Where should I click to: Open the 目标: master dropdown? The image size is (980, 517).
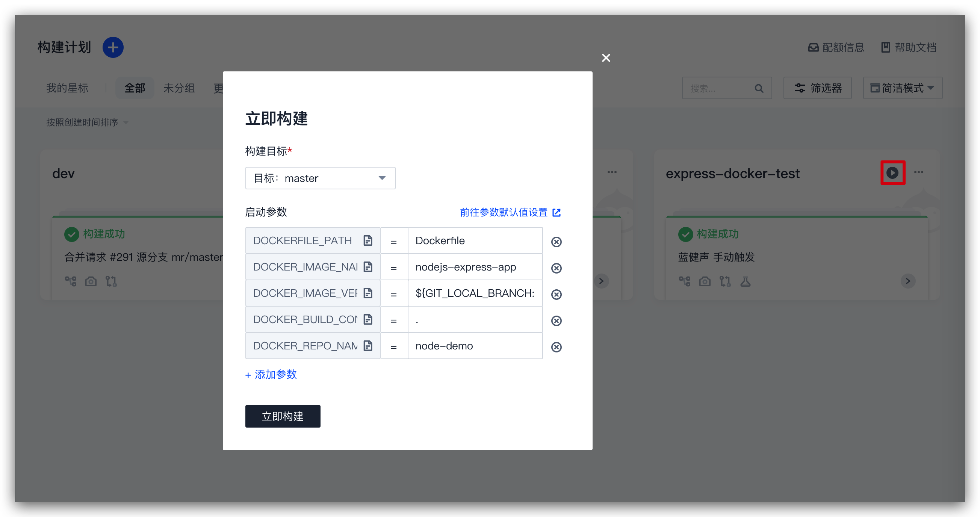[x=320, y=178]
